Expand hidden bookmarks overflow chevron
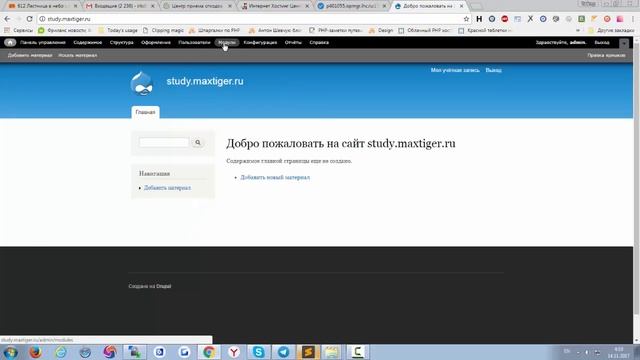The width and height of the screenshot is (640, 360). (x=578, y=30)
